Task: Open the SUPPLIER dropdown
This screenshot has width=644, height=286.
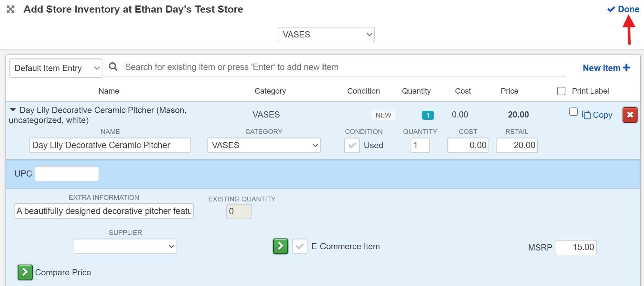Action: click(x=125, y=246)
